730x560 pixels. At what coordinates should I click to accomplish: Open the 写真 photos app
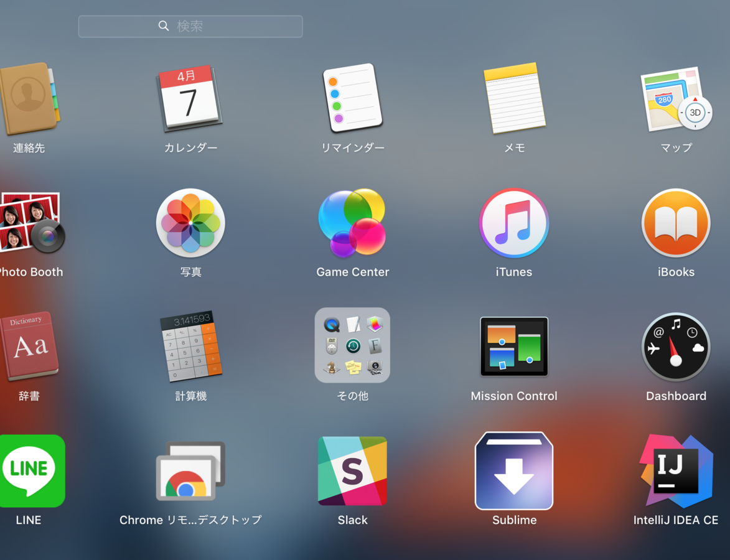tap(190, 223)
